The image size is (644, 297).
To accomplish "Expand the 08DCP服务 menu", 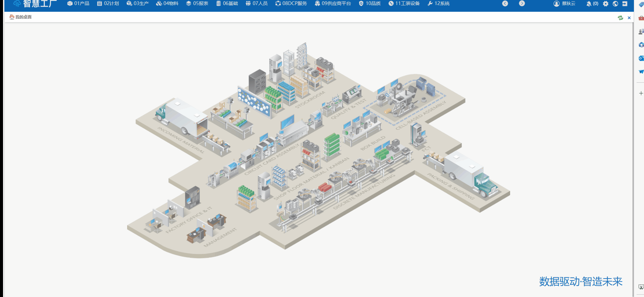I will tap(291, 4).
